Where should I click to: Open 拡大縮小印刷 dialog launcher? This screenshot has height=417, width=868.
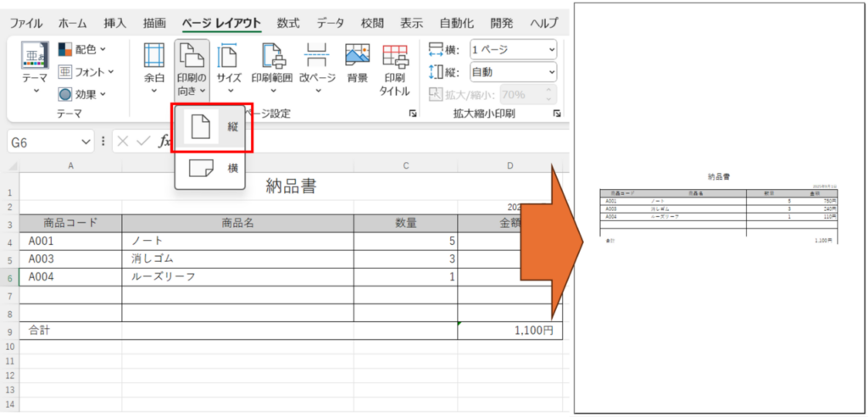(x=556, y=114)
